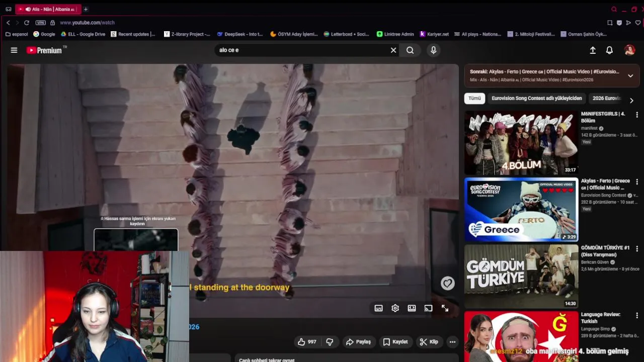Image resolution: width=644 pixels, height=362 pixels.
Task: Open video player settings gear
Action: tap(395, 308)
